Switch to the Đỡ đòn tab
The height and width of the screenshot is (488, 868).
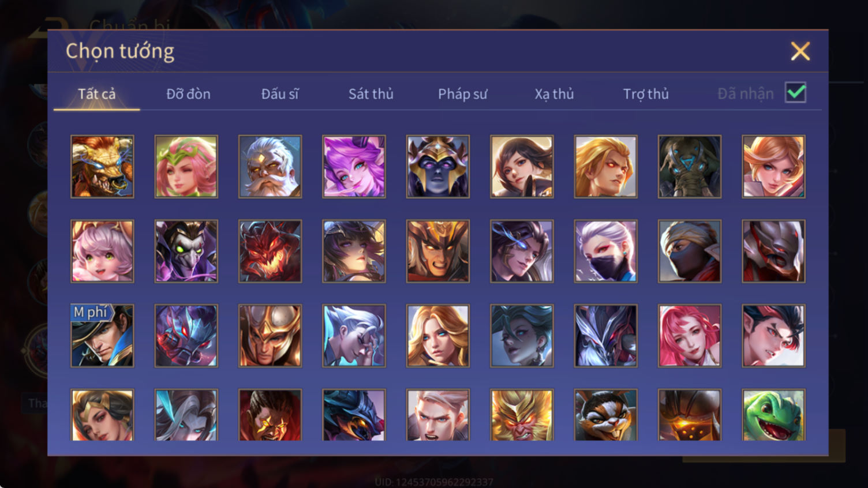pyautogui.click(x=188, y=93)
